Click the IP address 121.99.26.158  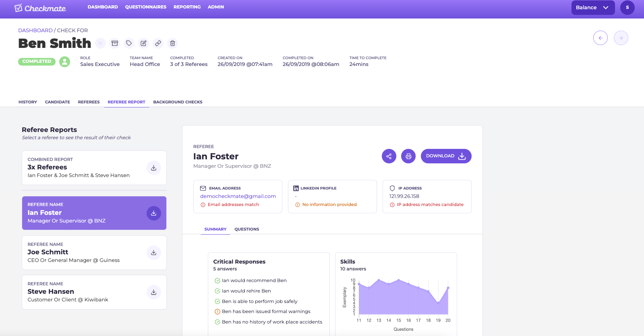[x=404, y=196]
